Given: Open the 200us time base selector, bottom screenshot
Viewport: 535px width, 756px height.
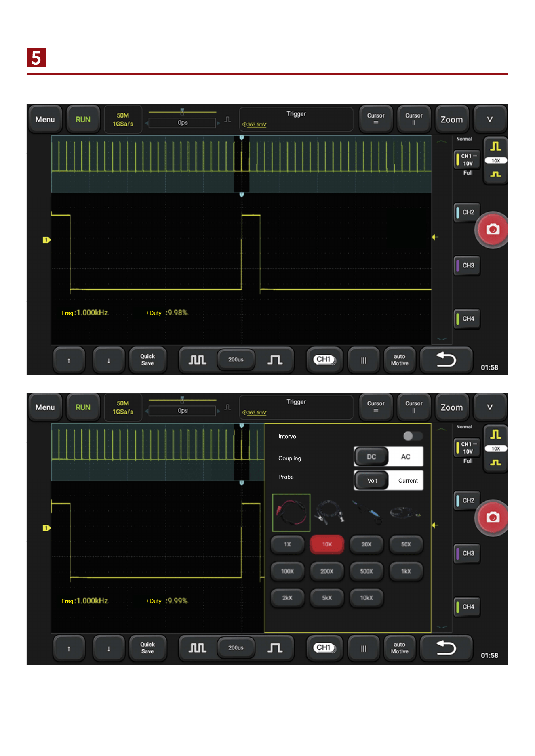Looking at the screenshot, I should pyautogui.click(x=236, y=648).
